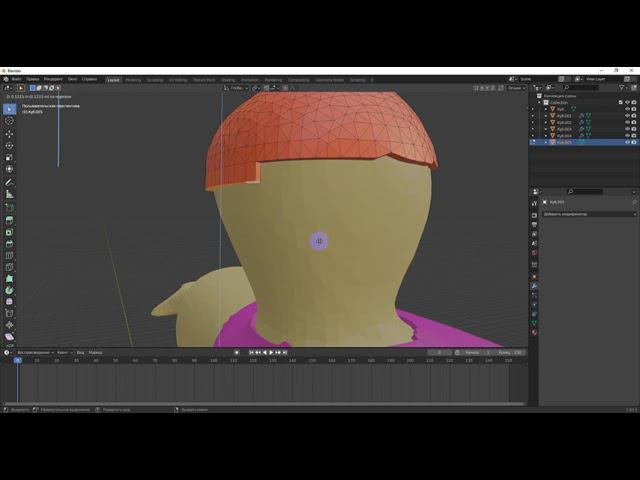Image resolution: width=640 pixels, height=480 pixels.
Task: Open the Правка menu
Action: tap(33, 79)
